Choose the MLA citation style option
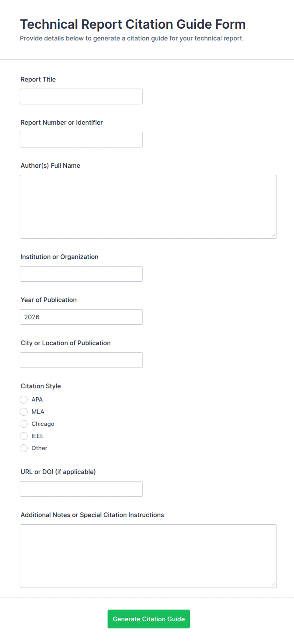The image size is (294, 644). pyautogui.click(x=24, y=412)
